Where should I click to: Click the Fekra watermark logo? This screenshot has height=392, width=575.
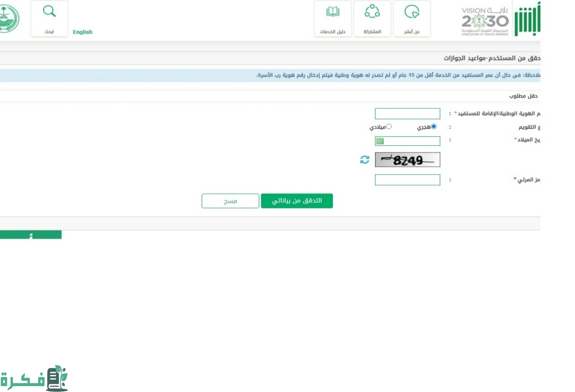[34, 378]
